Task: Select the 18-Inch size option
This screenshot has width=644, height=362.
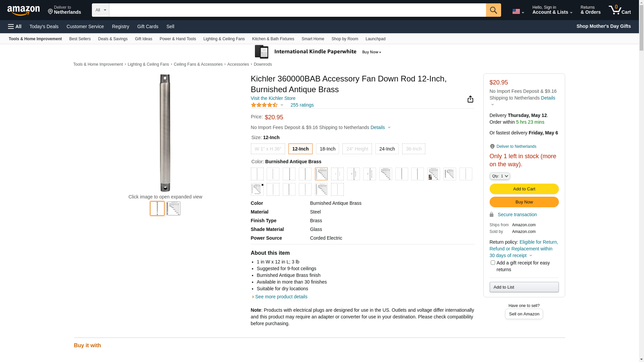Action: (327, 149)
